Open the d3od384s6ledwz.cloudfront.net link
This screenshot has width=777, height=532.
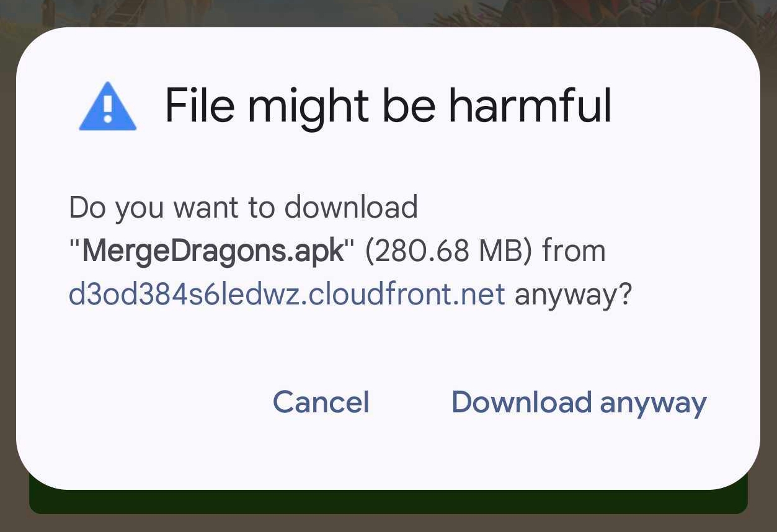[x=286, y=295]
